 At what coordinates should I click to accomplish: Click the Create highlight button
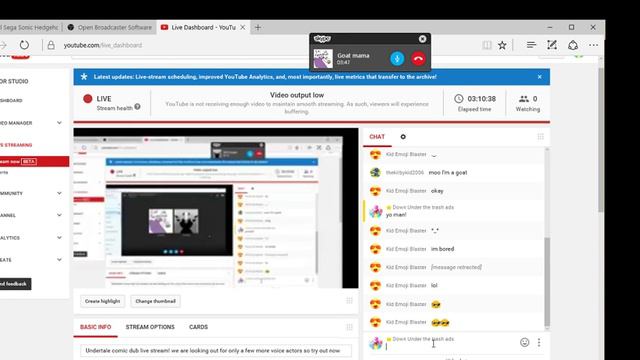coord(102,301)
